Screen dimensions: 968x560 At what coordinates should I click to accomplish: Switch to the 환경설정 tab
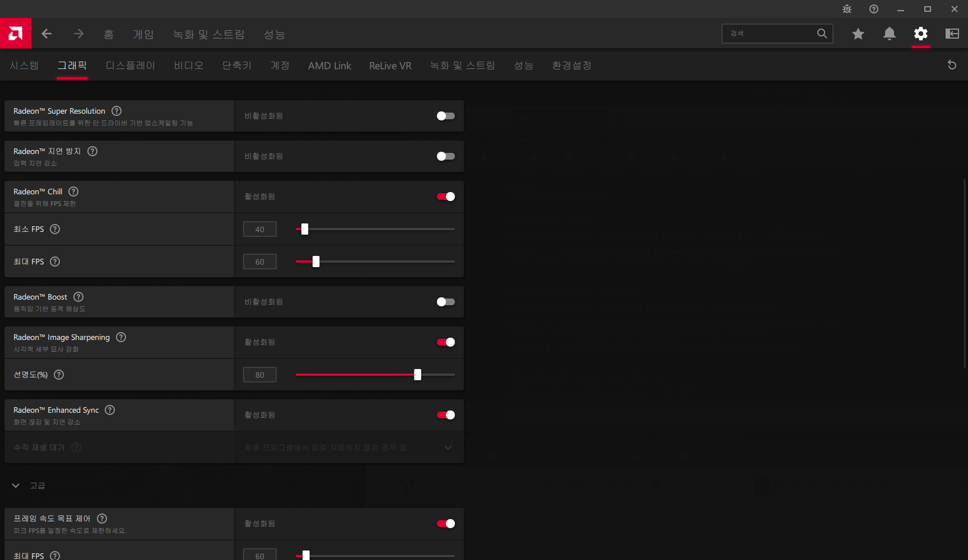coord(572,66)
